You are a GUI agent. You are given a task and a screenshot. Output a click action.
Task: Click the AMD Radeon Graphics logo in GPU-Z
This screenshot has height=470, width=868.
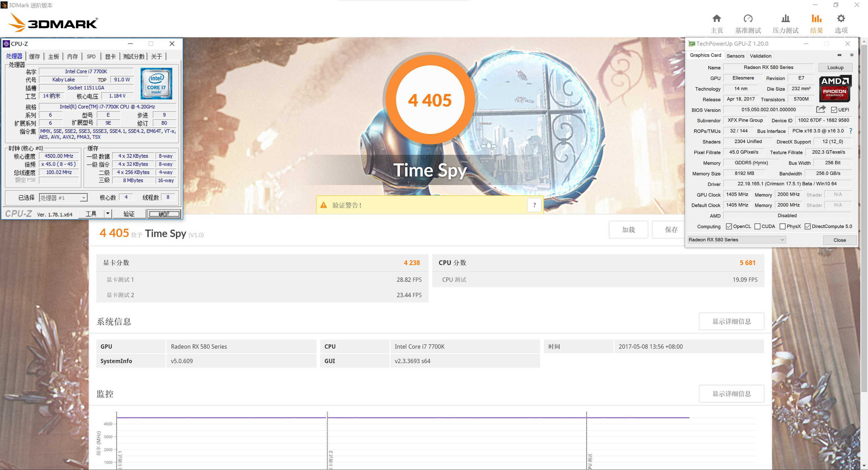(x=835, y=88)
